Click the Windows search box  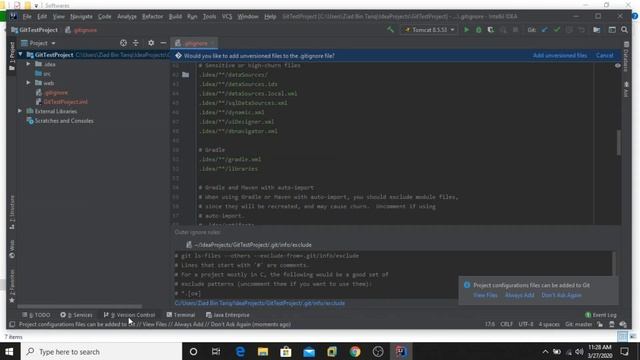click(100, 351)
